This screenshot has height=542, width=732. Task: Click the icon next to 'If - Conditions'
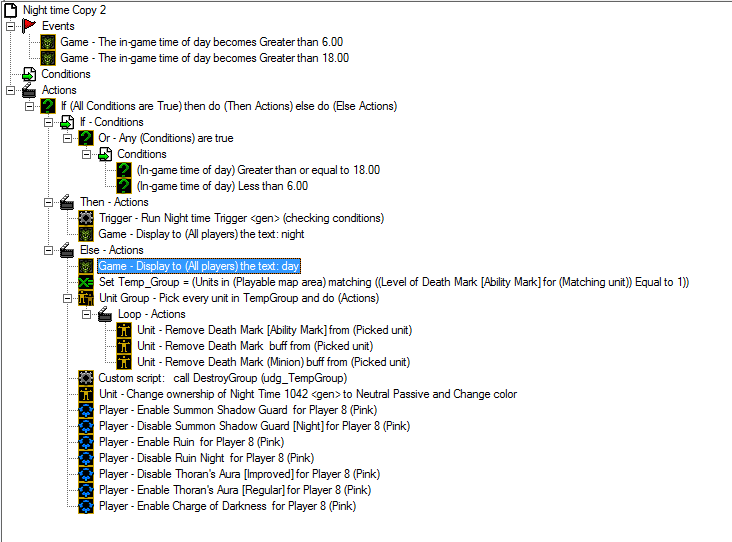[67, 122]
